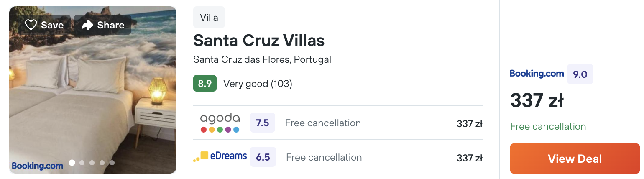Screen dimensions: 644x179
Task: Jump to the third photo carousel dot
Action: pyautogui.click(x=92, y=163)
